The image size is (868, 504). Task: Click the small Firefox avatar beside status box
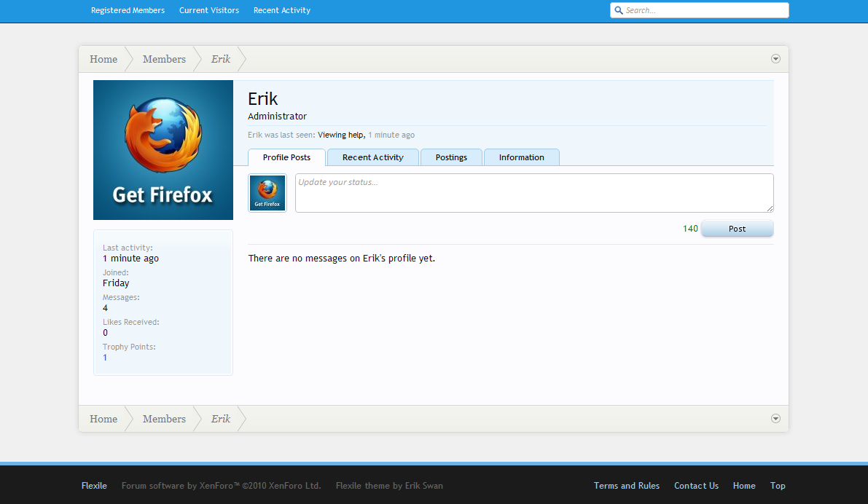coord(267,192)
